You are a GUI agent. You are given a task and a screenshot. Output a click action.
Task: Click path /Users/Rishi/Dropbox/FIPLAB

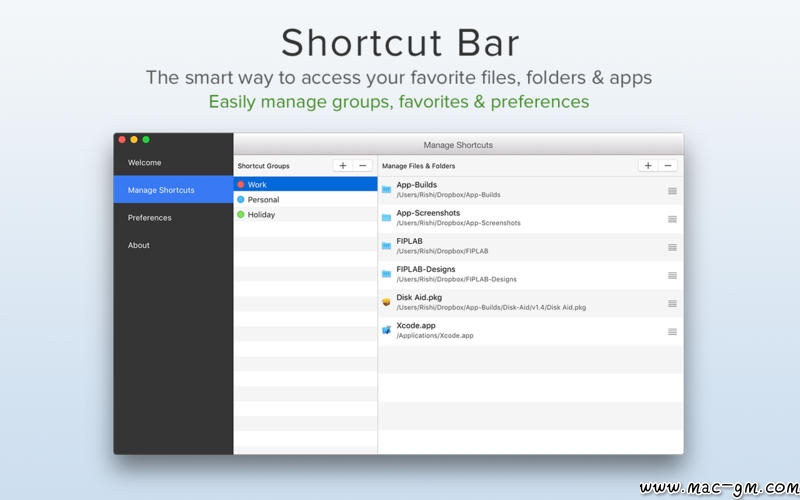point(442,251)
